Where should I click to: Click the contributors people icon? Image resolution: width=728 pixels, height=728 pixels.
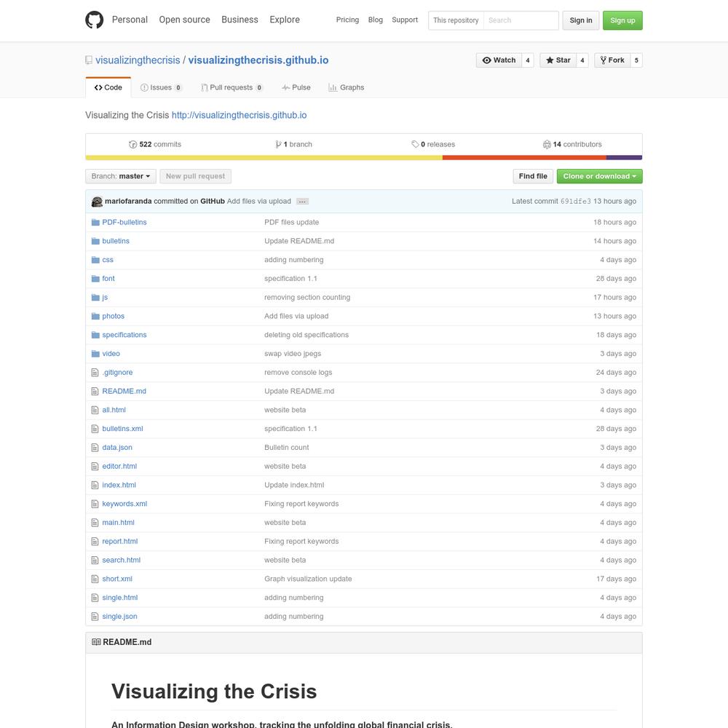coord(547,144)
